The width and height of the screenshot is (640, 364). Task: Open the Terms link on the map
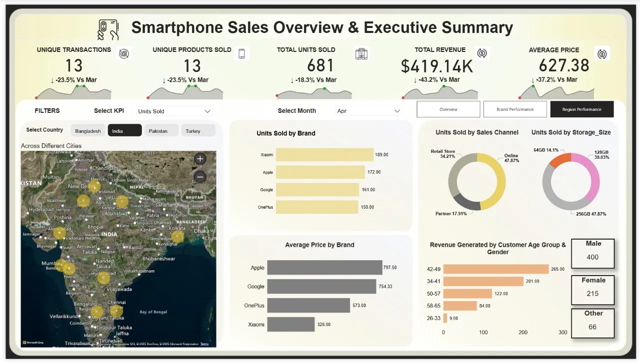(204, 344)
